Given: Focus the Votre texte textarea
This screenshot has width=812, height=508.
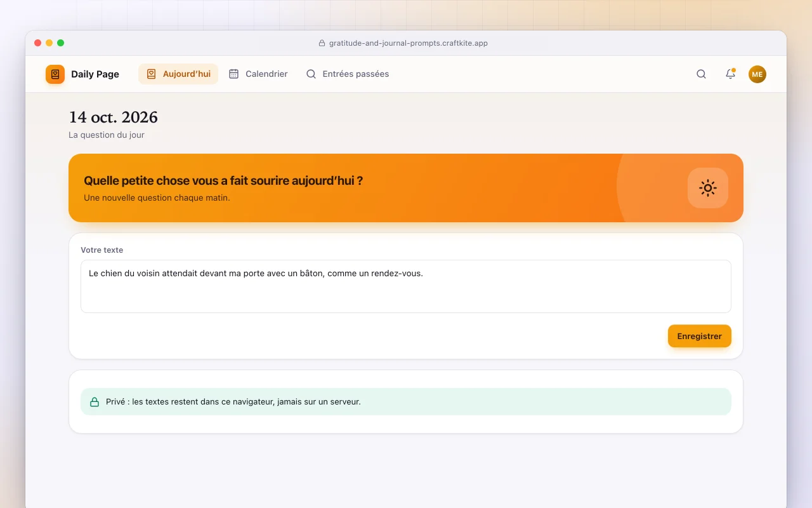Looking at the screenshot, I should click(x=406, y=286).
